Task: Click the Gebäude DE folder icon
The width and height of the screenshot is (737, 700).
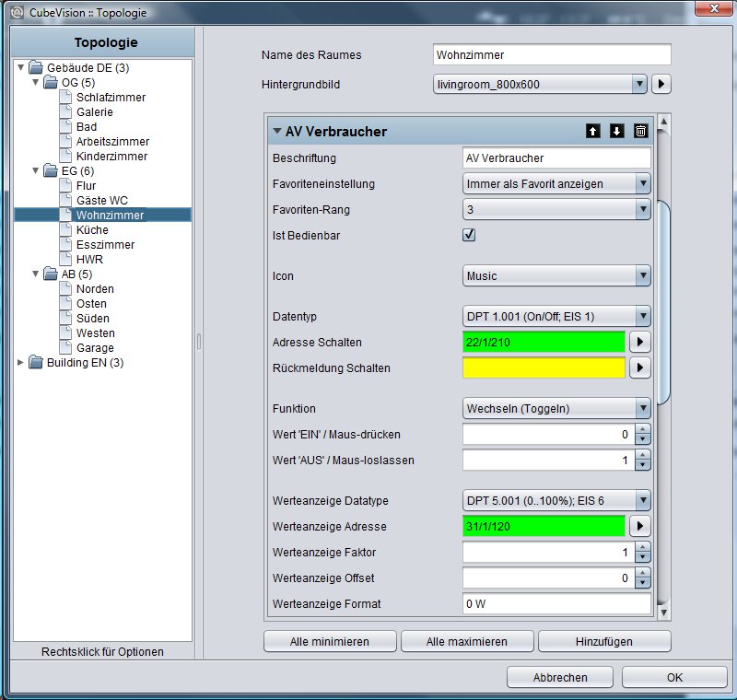Action: click(x=36, y=67)
